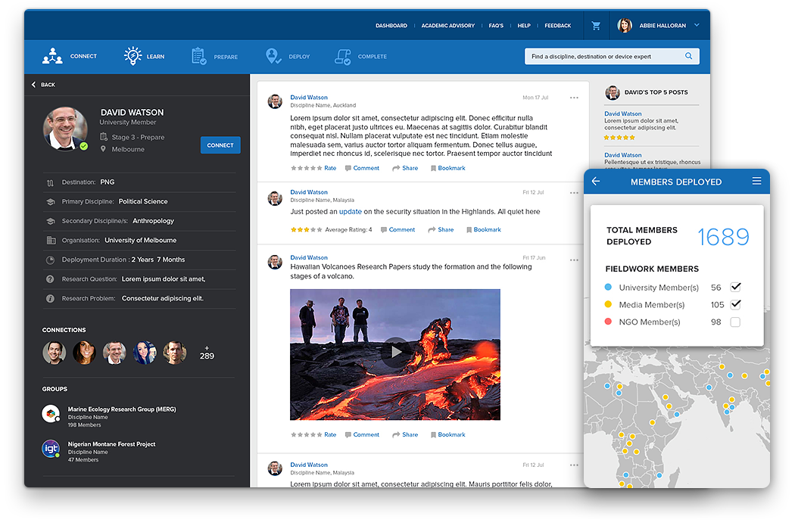The height and width of the screenshot is (532, 795).
Task: Bookmark the Mon 17 Jul post
Action: click(x=447, y=168)
